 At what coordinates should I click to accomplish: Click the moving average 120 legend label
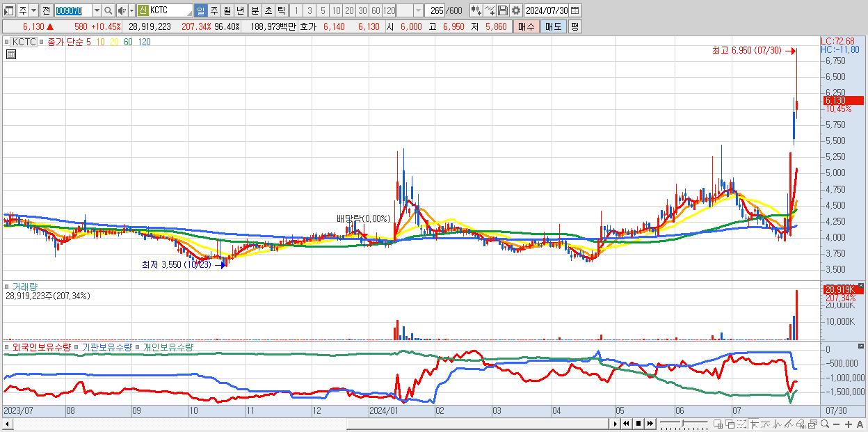pos(144,42)
